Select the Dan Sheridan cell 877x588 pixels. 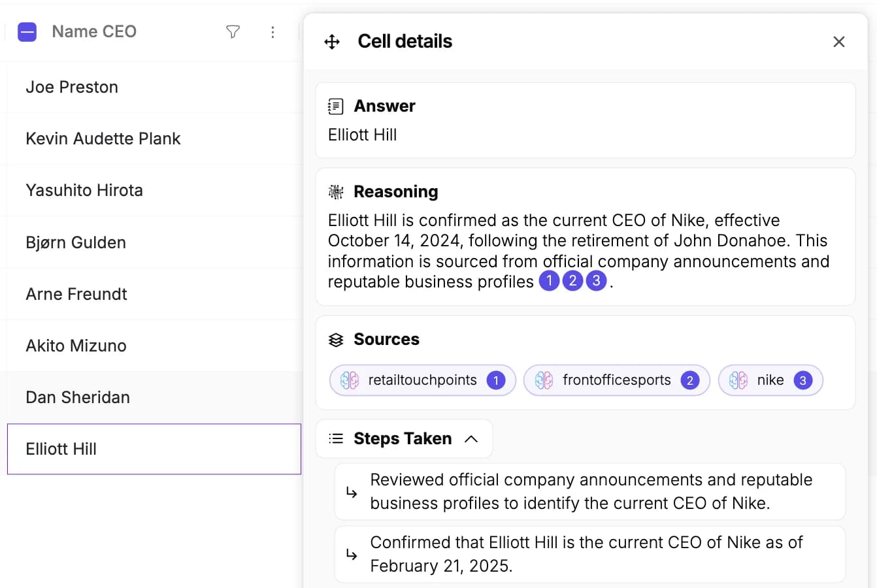[x=154, y=397]
